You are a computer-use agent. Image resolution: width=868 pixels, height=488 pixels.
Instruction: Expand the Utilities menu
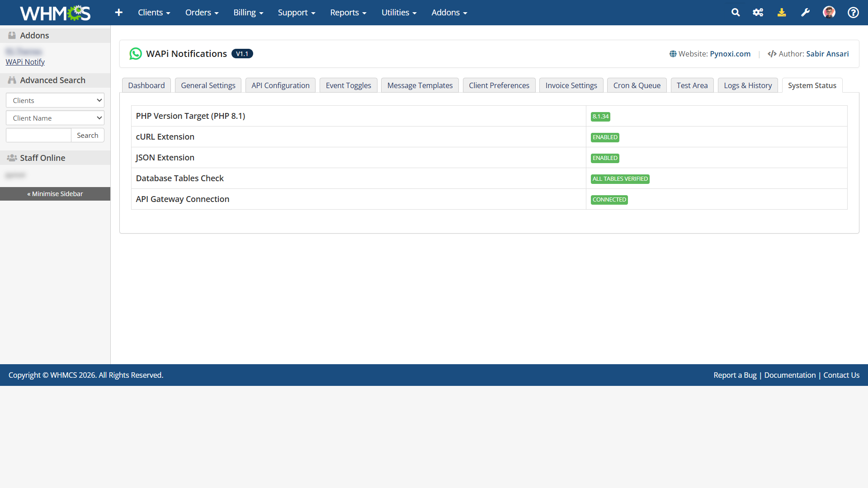(399, 13)
